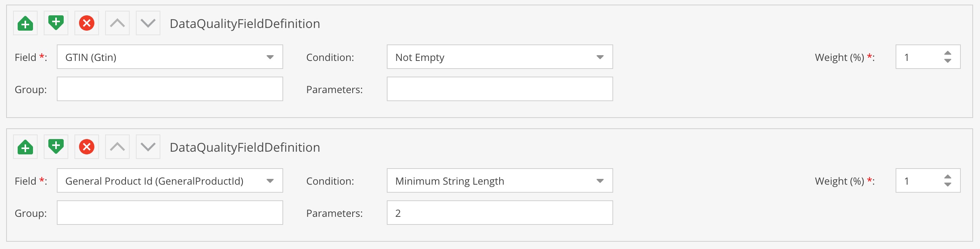Add block after the GTIN definition
This screenshot has height=249, width=980.
click(x=56, y=23)
